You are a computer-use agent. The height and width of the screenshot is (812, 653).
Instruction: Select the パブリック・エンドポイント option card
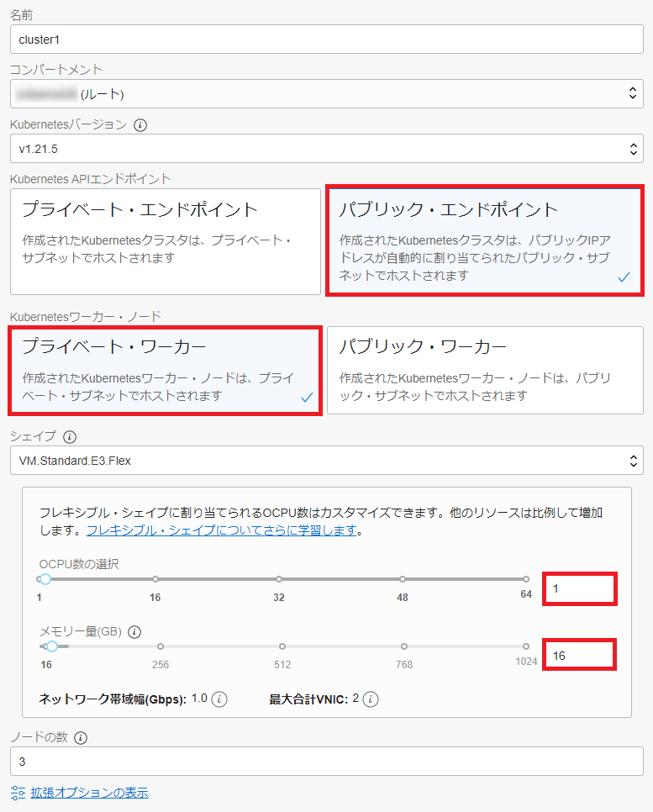point(484,241)
